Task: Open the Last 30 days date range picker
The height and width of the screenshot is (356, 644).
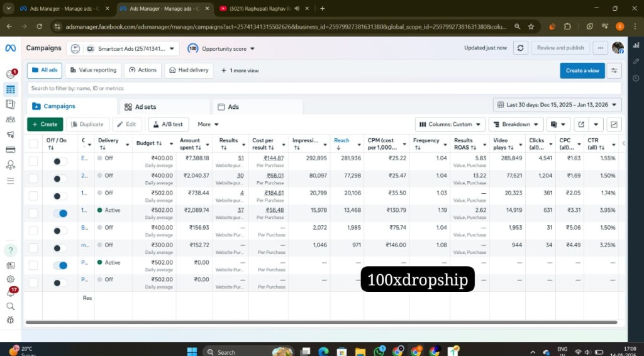Action: 557,104
